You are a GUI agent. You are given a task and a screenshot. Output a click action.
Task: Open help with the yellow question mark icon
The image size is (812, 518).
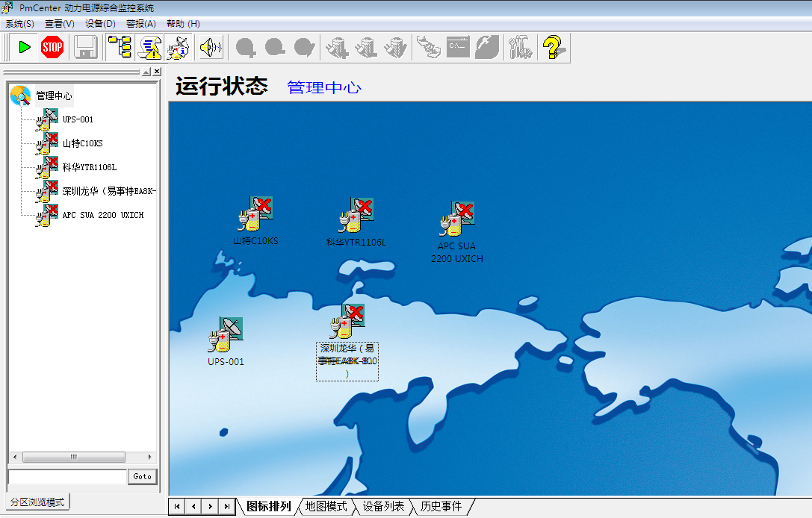[553, 48]
